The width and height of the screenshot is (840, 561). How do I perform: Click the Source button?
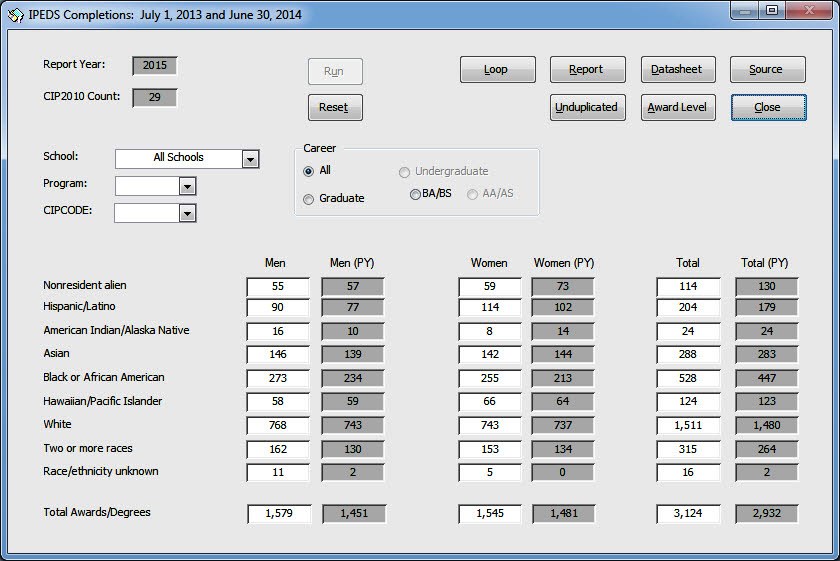(x=768, y=70)
